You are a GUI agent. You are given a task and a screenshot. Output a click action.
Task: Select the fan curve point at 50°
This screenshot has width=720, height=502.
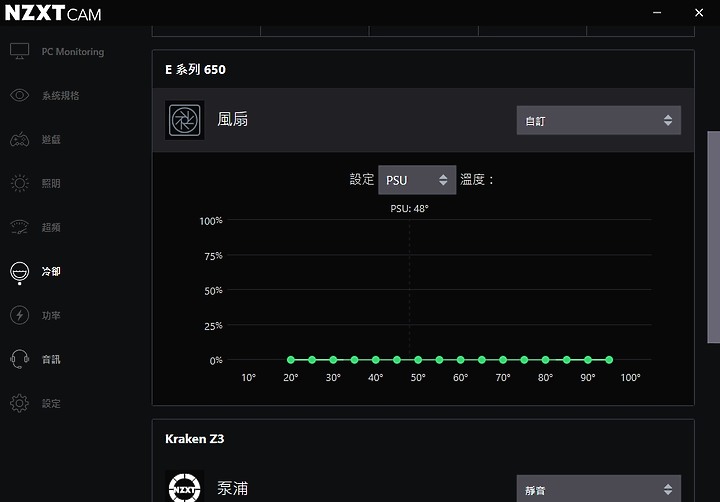pos(418,360)
